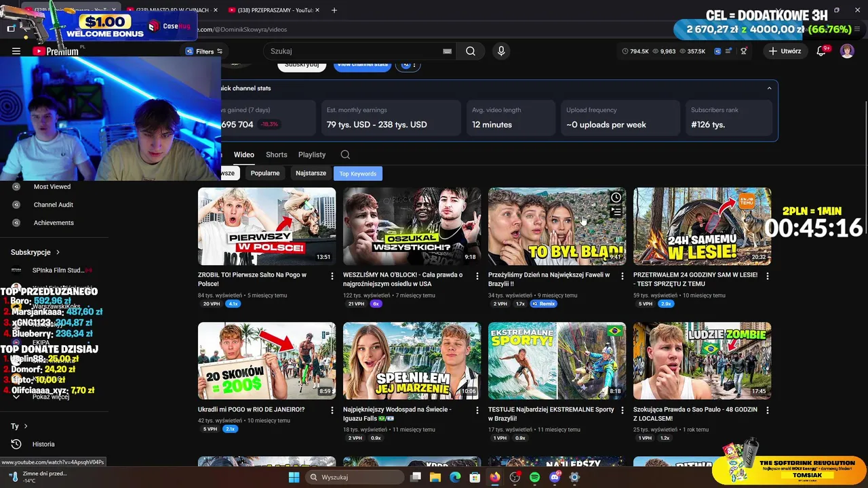The image size is (868, 488).
Task: Open options for PRZETRWAŁEM 24 GODZINY video
Action: tap(767, 276)
